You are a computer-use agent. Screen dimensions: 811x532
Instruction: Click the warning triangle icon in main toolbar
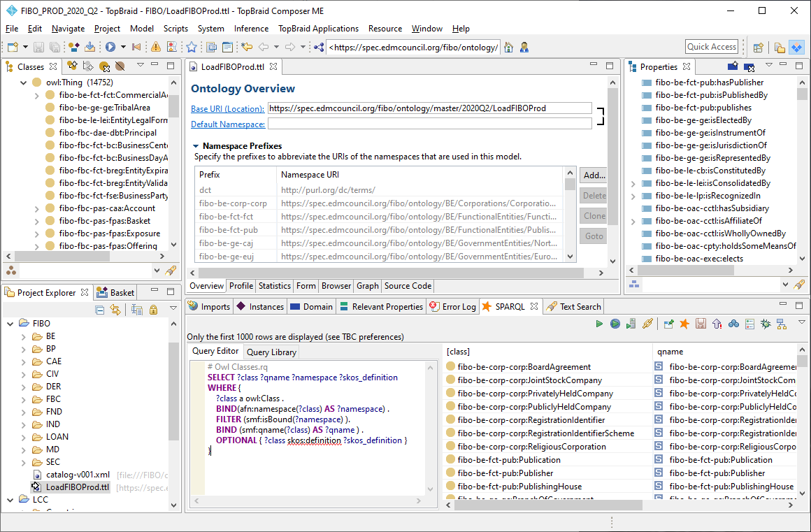click(156, 47)
